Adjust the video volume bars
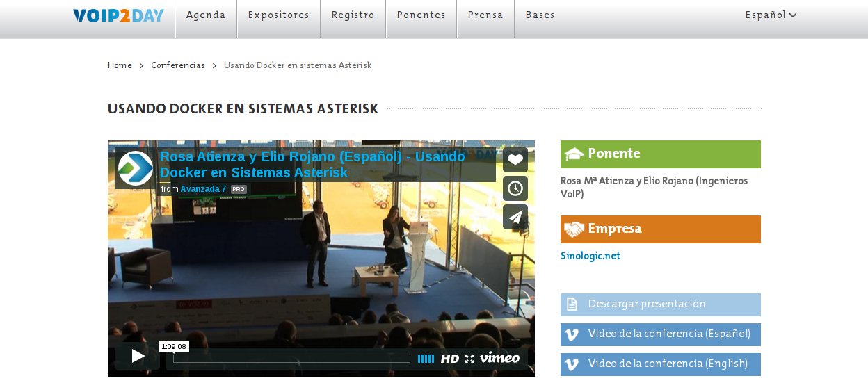 pyautogui.click(x=426, y=359)
